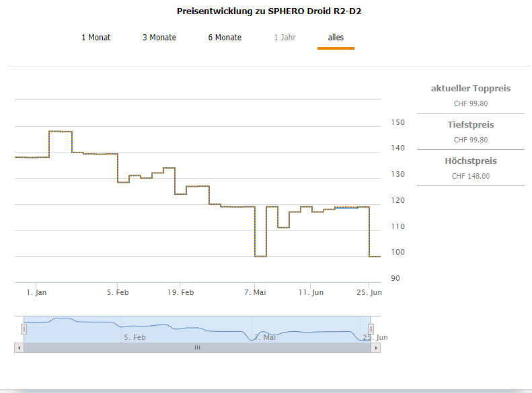Image resolution: width=532 pixels, height=393 pixels.
Task: Select the alles range tab
Action: pos(336,38)
